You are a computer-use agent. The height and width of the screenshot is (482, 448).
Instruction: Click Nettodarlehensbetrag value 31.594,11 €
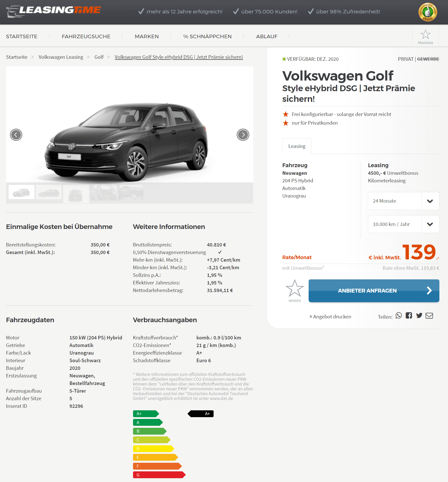coord(220,290)
